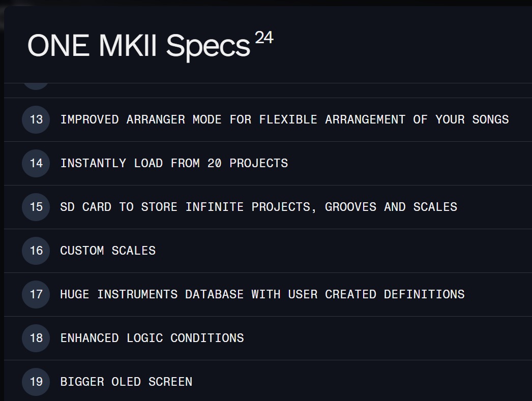Click GROOVES AND SCALES text in item 15

tap(391, 207)
